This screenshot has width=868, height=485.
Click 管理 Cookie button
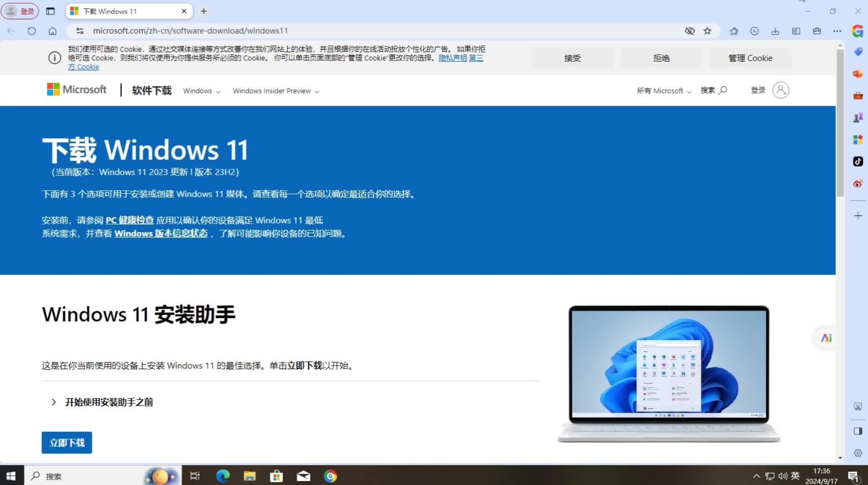(x=750, y=58)
